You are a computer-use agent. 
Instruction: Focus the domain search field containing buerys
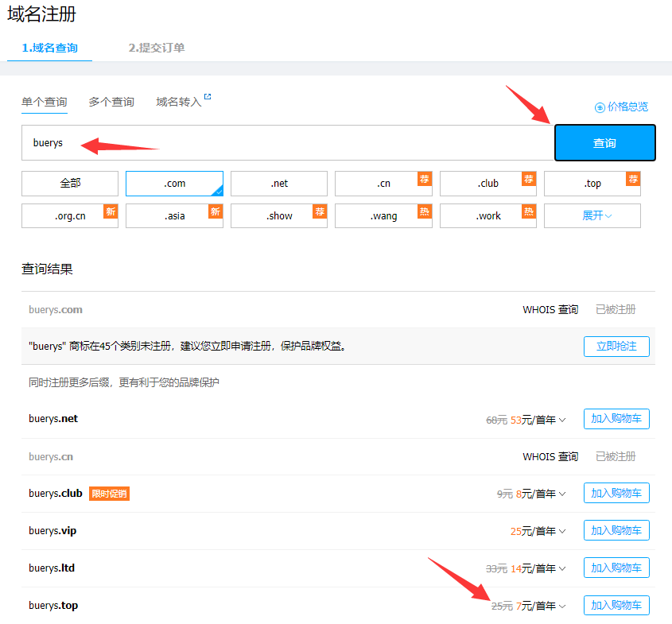click(288, 142)
